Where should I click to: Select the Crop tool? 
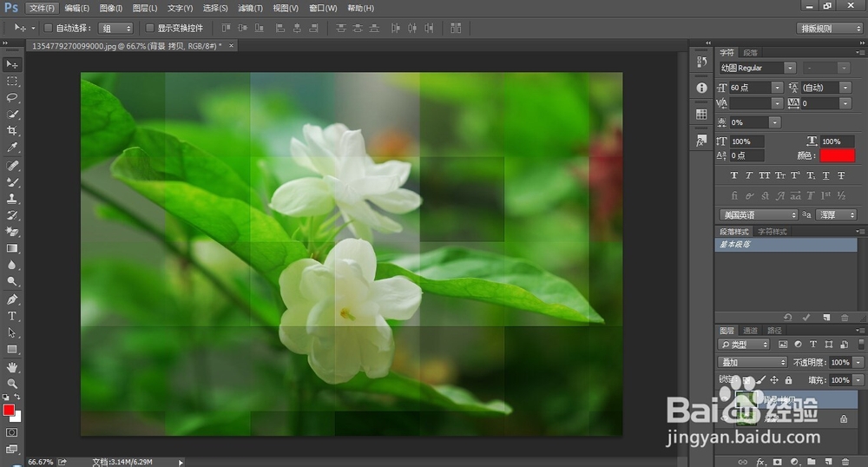tap(11, 131)
